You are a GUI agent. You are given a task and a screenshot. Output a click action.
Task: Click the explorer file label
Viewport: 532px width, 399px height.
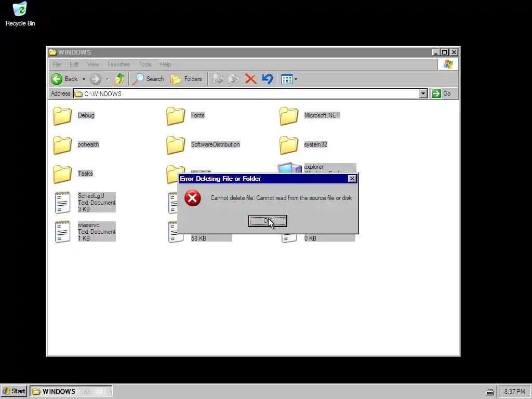point(314,167)
